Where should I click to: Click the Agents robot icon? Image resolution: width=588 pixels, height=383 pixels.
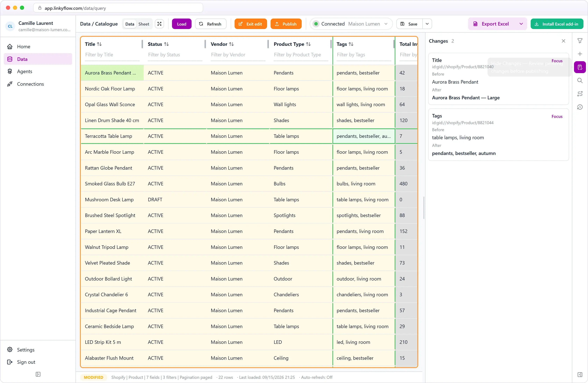pos(10,72)
